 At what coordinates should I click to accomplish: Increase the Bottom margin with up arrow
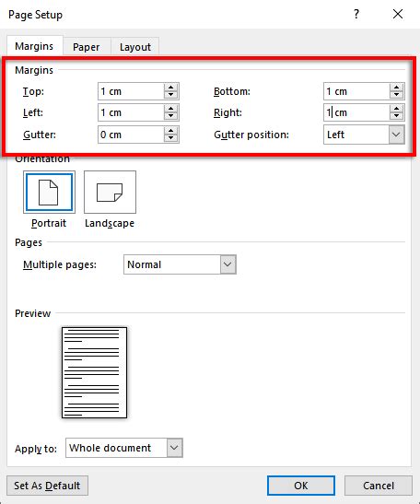(397, 88)
